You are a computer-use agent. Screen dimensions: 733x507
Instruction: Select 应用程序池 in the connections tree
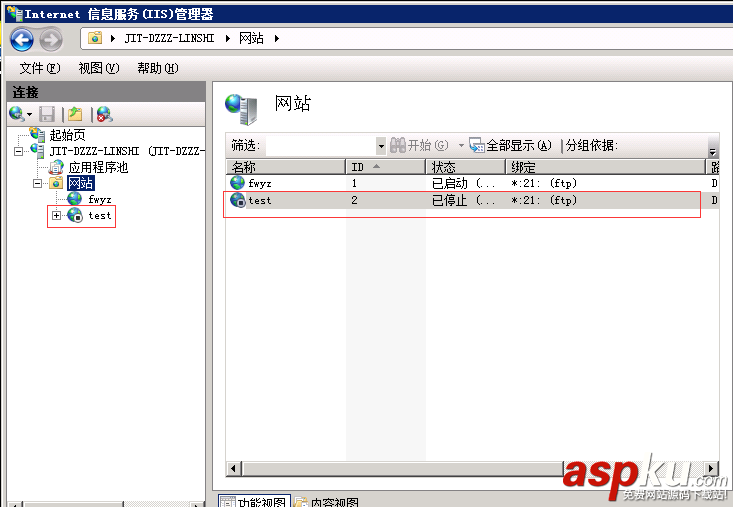pos(98,167)
